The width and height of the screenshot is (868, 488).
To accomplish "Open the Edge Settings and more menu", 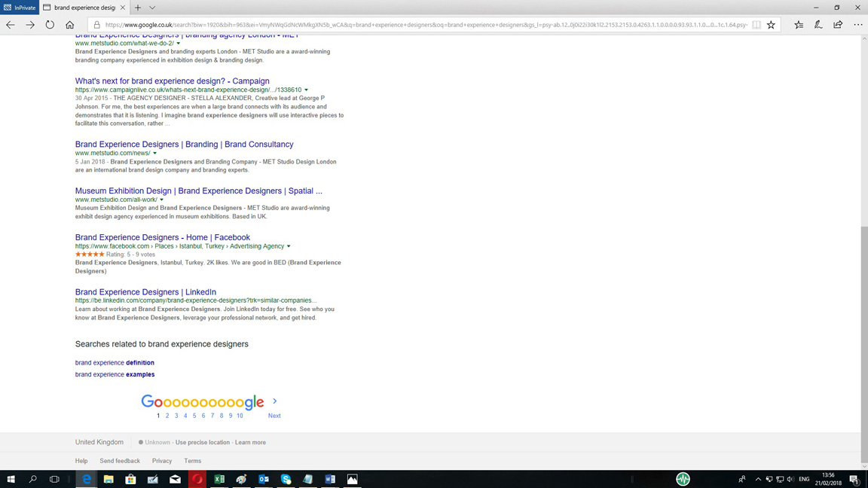I will pos(858,25).
